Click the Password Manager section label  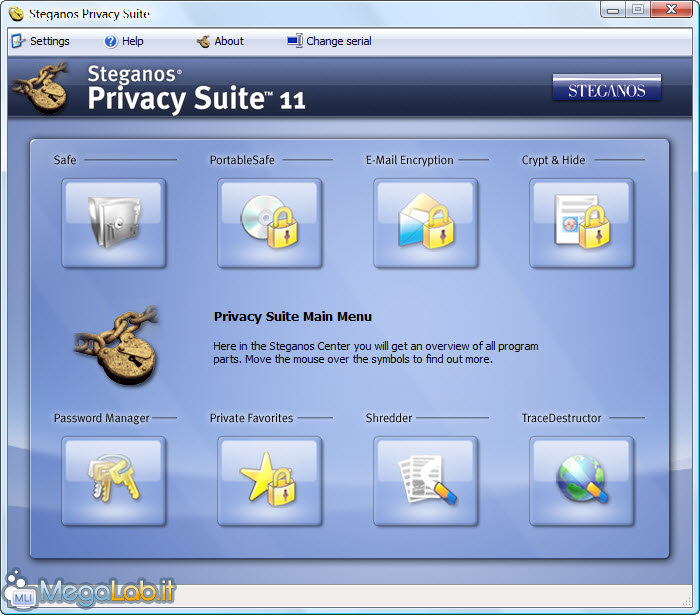coord(101,418)
